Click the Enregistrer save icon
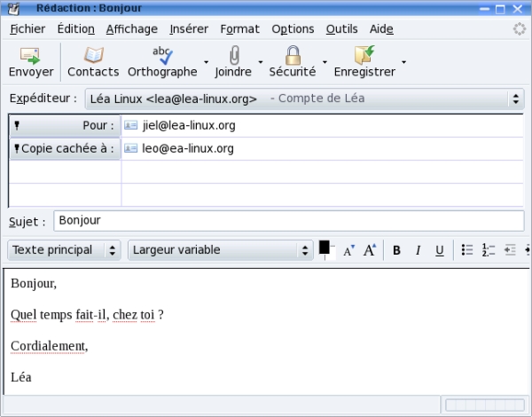The height and width of the screenshot is (417, 532). point(364,56)
